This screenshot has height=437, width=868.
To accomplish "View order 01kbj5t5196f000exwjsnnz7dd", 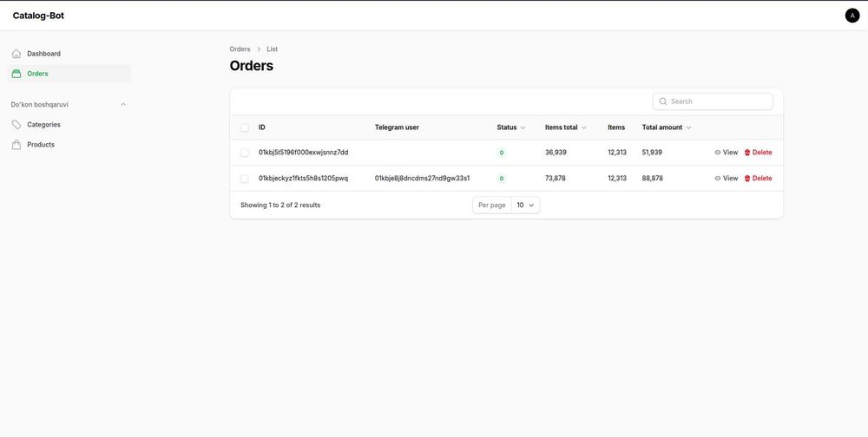I will (727, 152).
